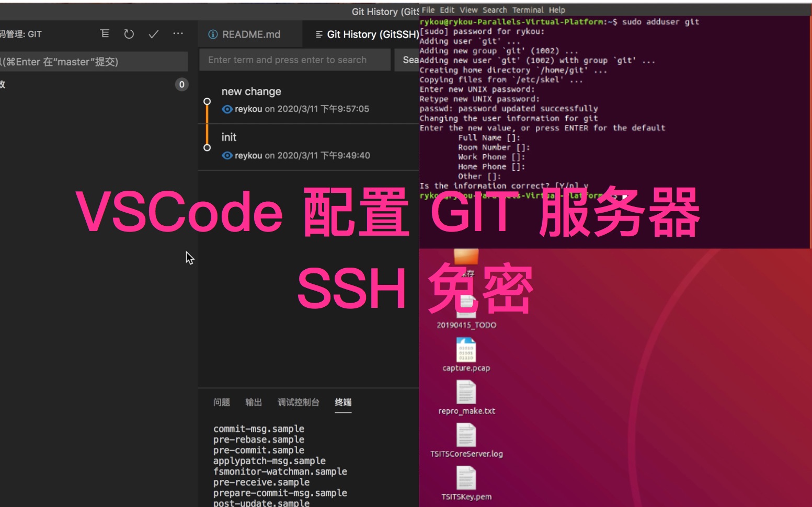Click the eye icon beside new change author
812x507 pixels.
coord(227,109)
